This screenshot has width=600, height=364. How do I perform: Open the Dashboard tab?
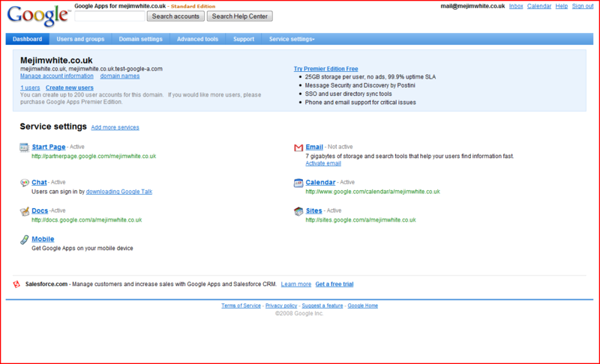tap(27, 39)
